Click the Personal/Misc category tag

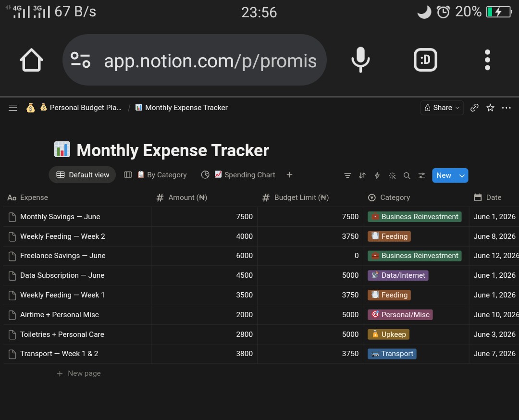(400, 315)
